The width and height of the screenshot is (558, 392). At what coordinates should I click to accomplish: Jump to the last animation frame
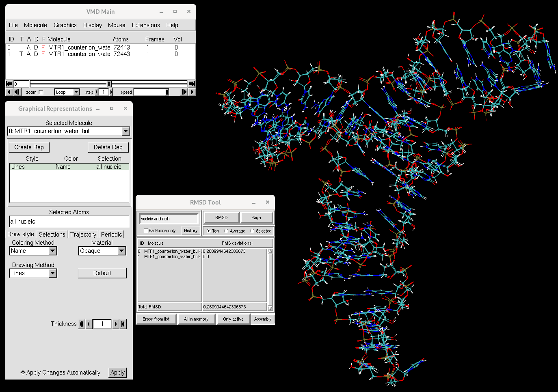(192, 84)
